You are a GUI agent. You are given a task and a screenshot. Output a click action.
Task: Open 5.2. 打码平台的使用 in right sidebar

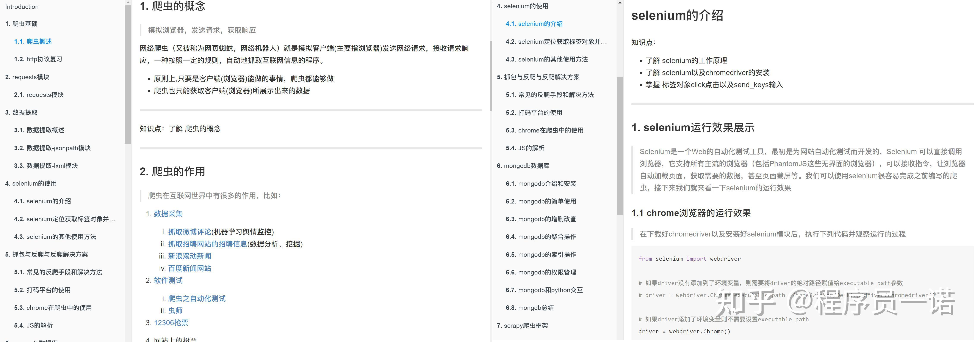pos(534,112)
